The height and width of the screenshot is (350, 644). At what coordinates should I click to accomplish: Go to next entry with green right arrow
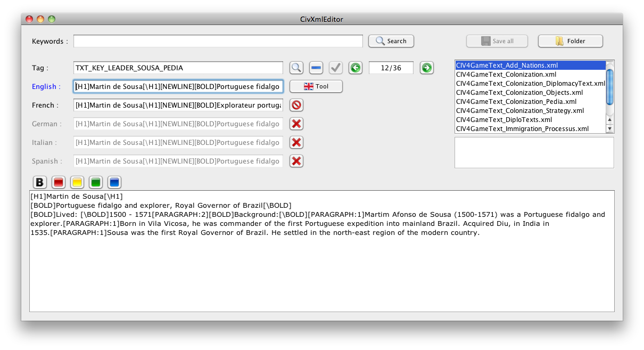(426, 68)
